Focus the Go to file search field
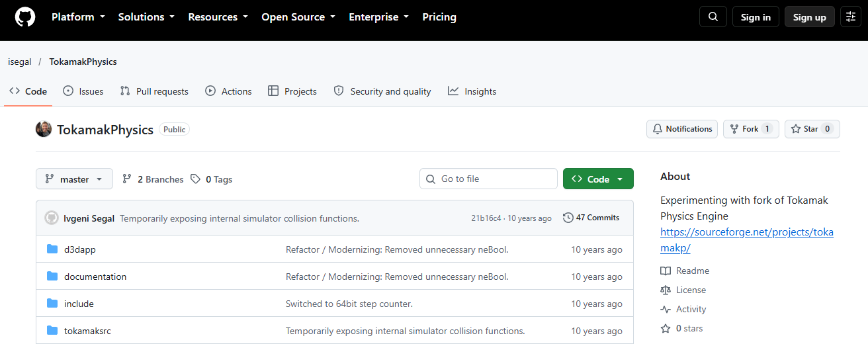 coord(488,179)
